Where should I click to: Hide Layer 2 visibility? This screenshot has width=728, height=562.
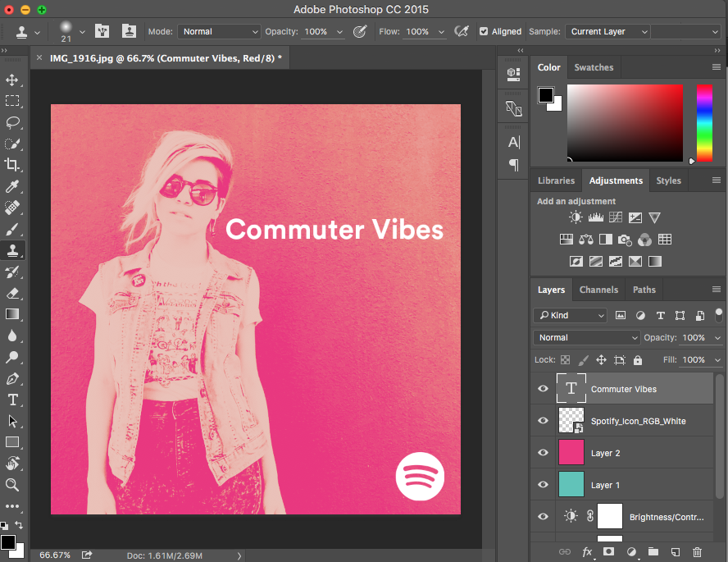[543, 452]
